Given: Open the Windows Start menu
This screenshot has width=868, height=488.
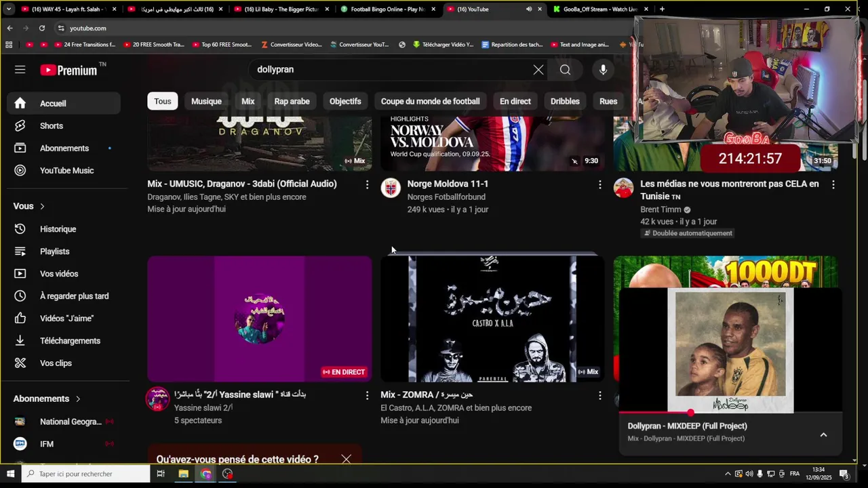Looking at the screenshot, I should [10, 474].
